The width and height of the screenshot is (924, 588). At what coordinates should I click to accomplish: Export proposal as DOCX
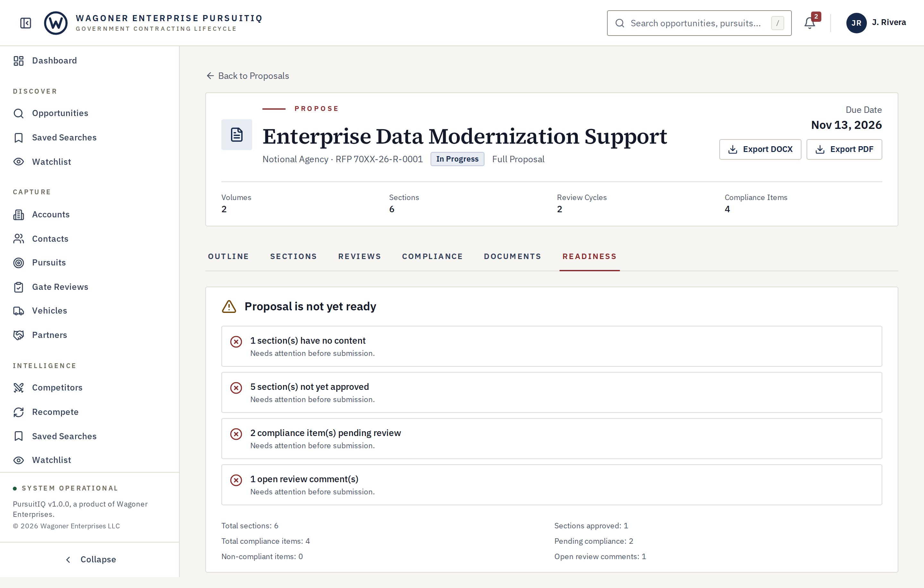point(760,149)
